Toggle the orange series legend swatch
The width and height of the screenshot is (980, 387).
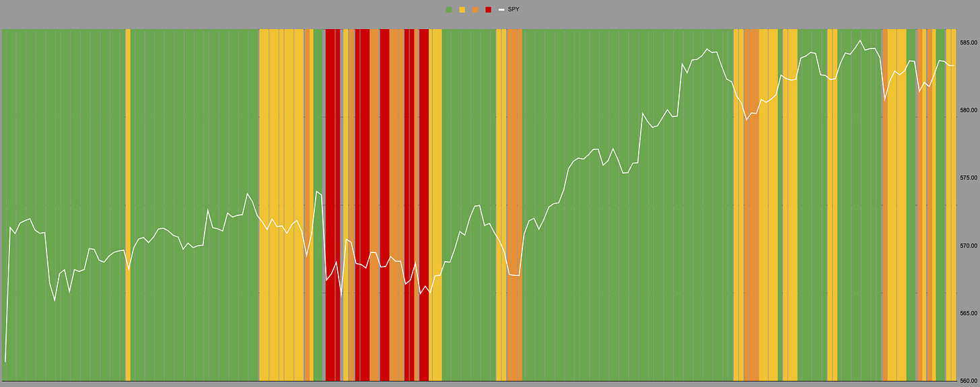(x=475, y=9)
